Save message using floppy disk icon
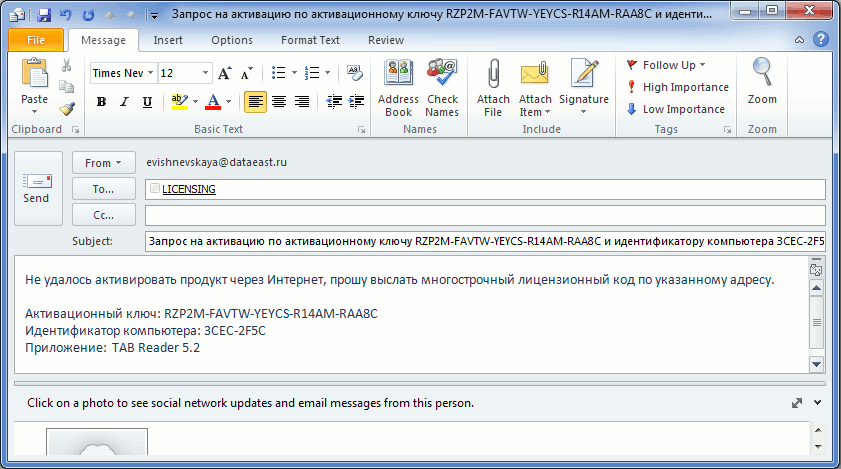 tap(44, 14)
